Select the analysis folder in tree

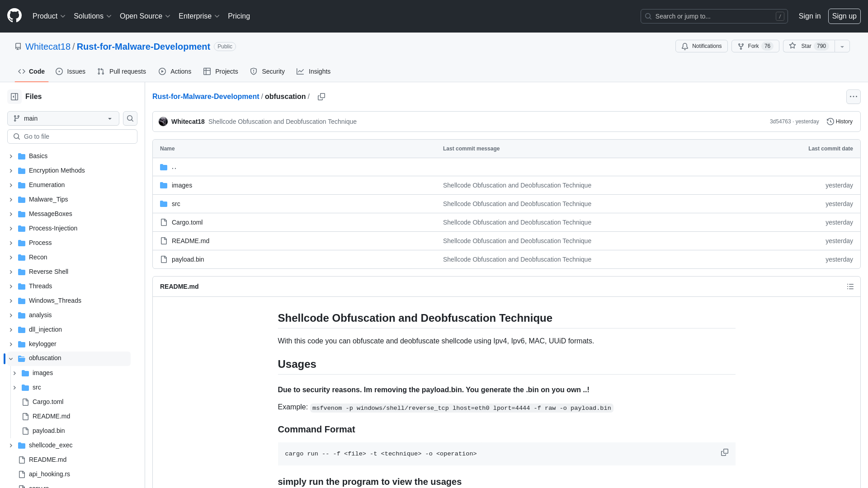click(40, 315)
